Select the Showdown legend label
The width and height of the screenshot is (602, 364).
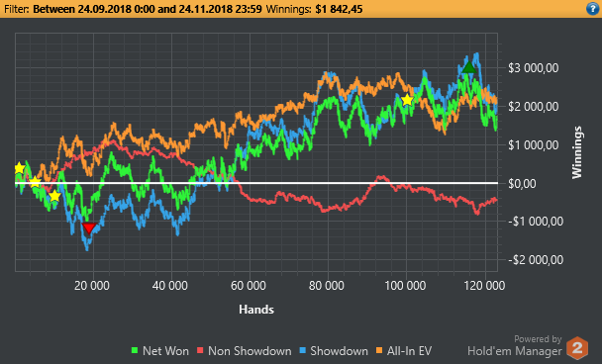(x=339, y=351)
